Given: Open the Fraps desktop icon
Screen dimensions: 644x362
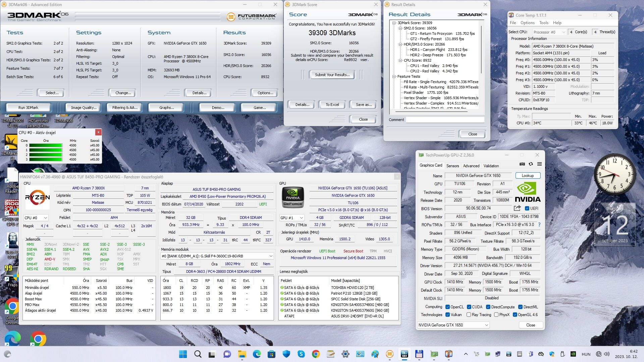Looking at the screenshot, I should coord(11,276).
